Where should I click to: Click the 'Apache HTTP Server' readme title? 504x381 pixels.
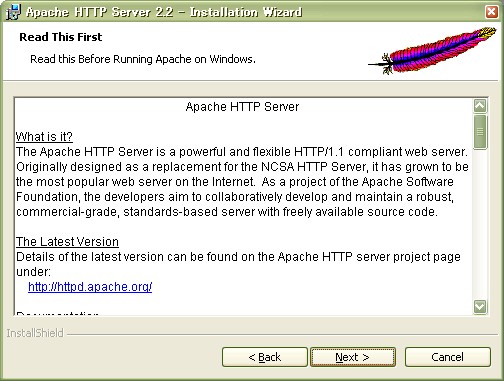242,107
